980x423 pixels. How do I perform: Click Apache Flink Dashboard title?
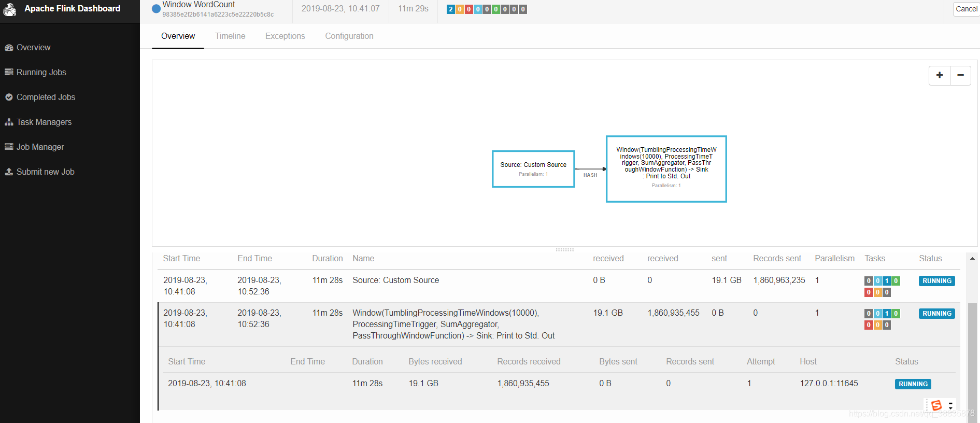[x=73, y=8]
